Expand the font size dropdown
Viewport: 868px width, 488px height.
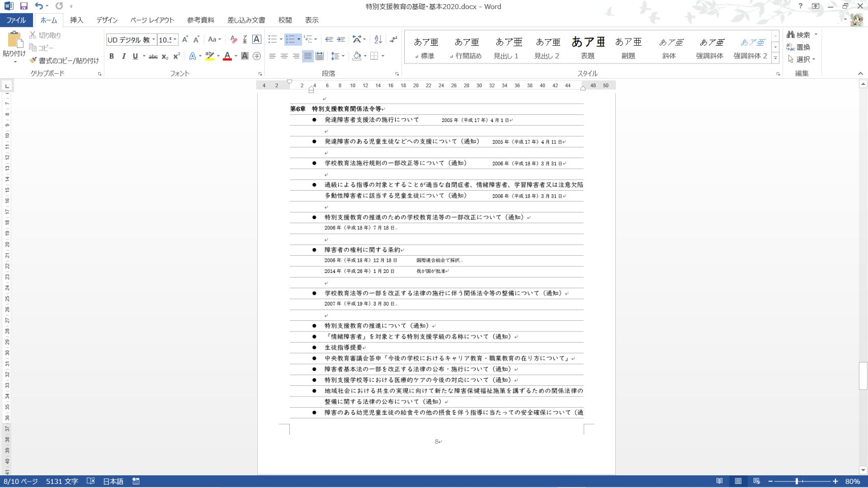pos(175,40)
